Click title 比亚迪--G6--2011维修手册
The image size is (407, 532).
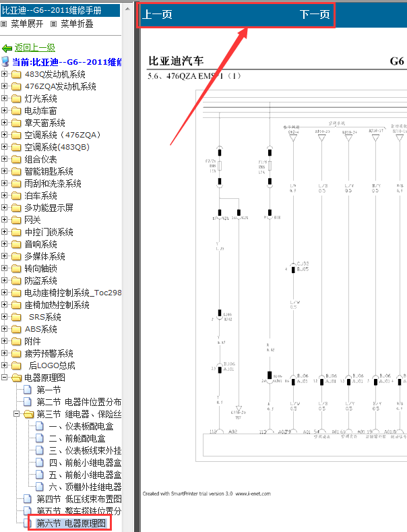coord(52,10)
